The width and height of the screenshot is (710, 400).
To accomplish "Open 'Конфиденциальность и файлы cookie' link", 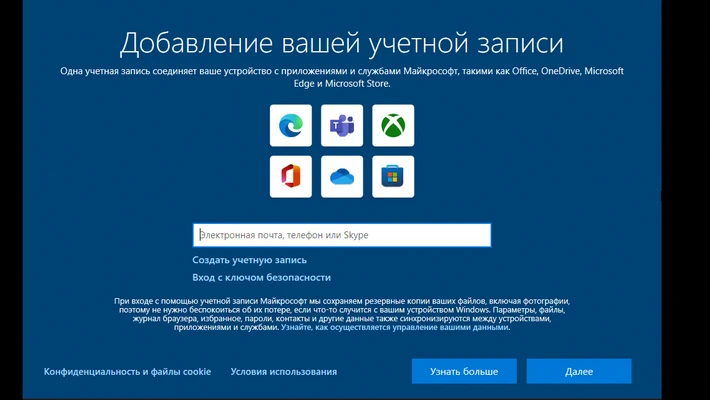I will [127, 371].
